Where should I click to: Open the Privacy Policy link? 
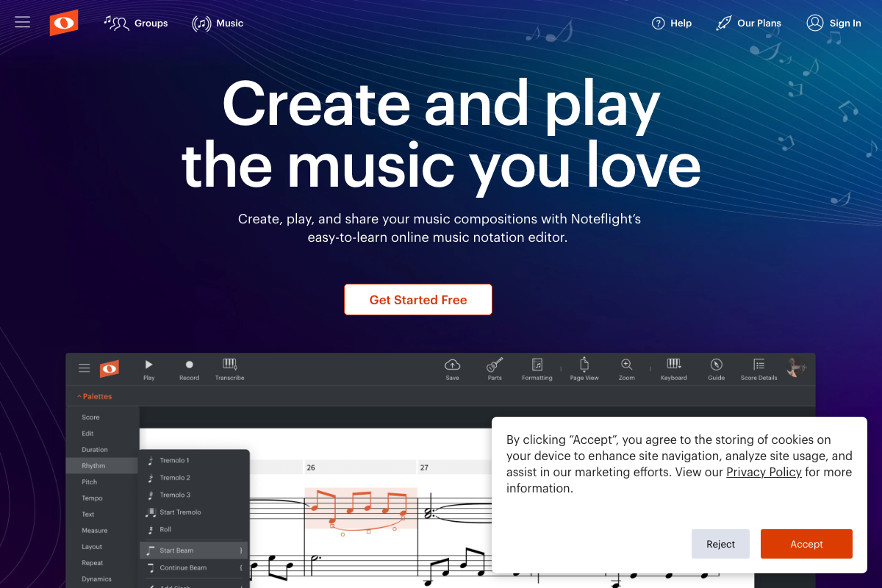point(764,472)
